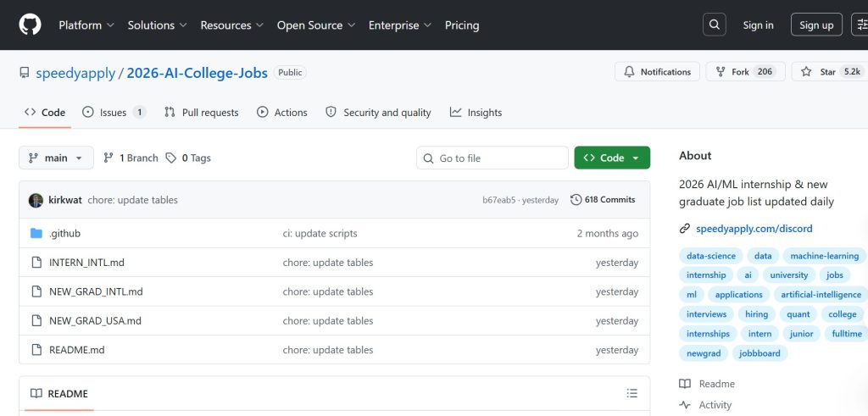Open the README outline list icon
The width and height of the screenshot is (868, 416).
click(632, 393)
